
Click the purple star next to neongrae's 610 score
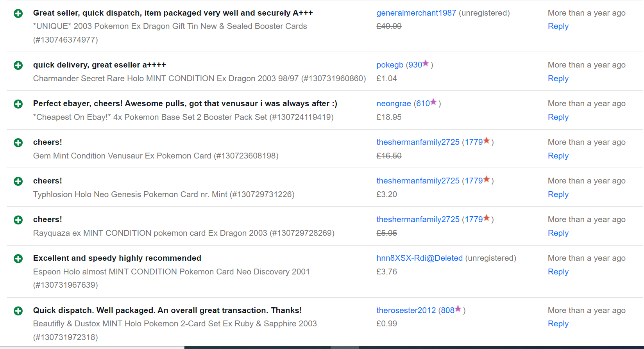click(433, 102)
